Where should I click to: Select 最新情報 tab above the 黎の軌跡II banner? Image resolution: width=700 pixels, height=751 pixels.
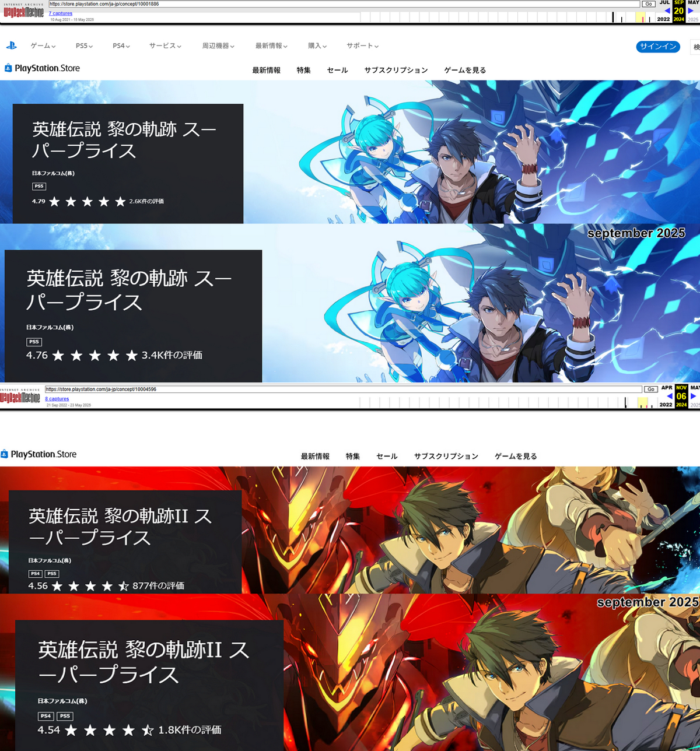pyautogui.click(x=315, y=456)
